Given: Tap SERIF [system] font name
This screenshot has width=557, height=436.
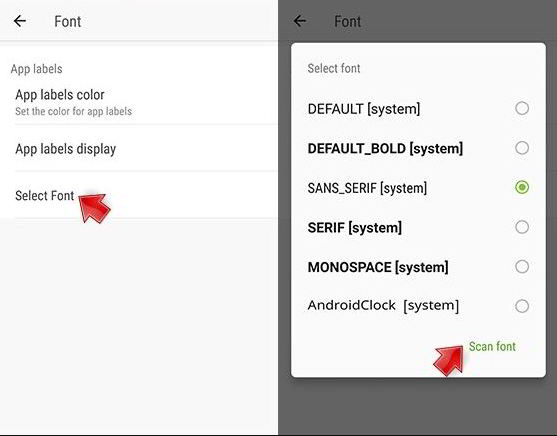Looking at the screenshot, I should pyautogui.click(x=355, y=227).
